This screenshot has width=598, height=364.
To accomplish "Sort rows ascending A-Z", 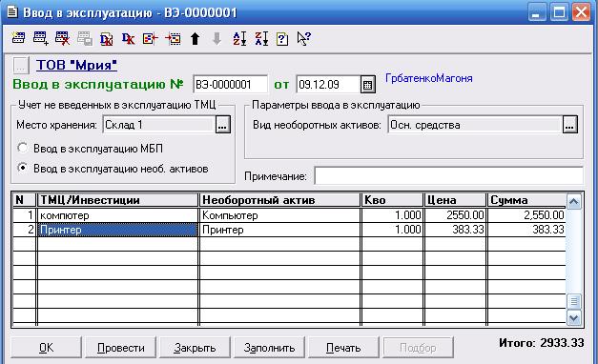I will pyautogui.click(x=239, y=38).
